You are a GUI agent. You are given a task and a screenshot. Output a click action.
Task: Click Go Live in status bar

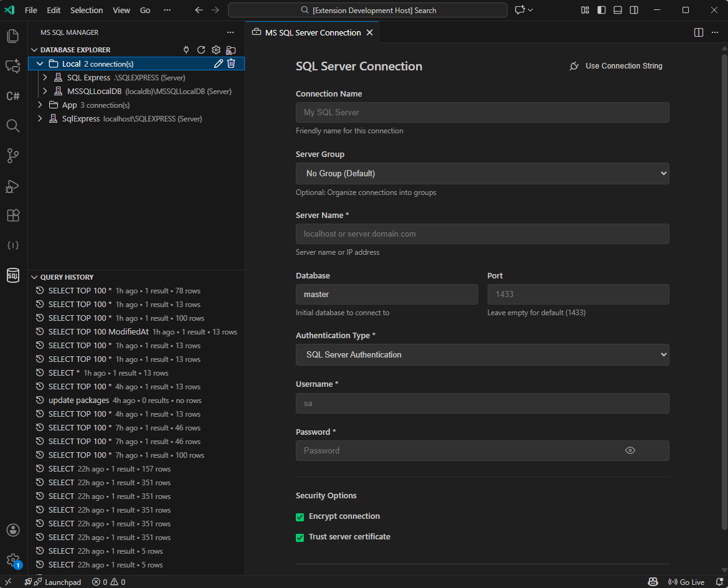click(x=686, y=582)
